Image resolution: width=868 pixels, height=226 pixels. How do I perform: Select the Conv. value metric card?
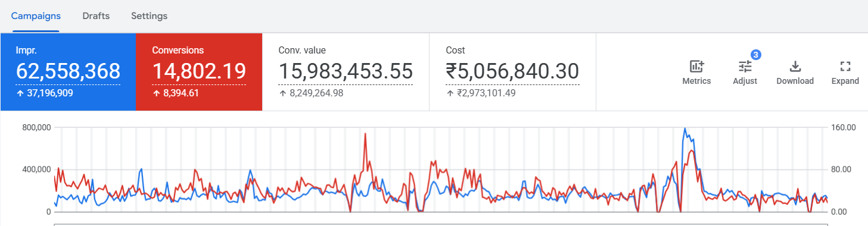point(346,72)
